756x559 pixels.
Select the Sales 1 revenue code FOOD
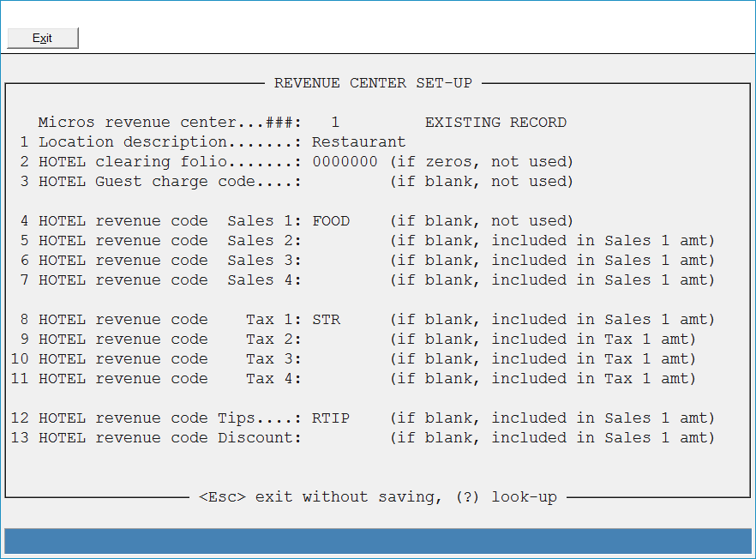pyautogui.click(x=331, y=221)
